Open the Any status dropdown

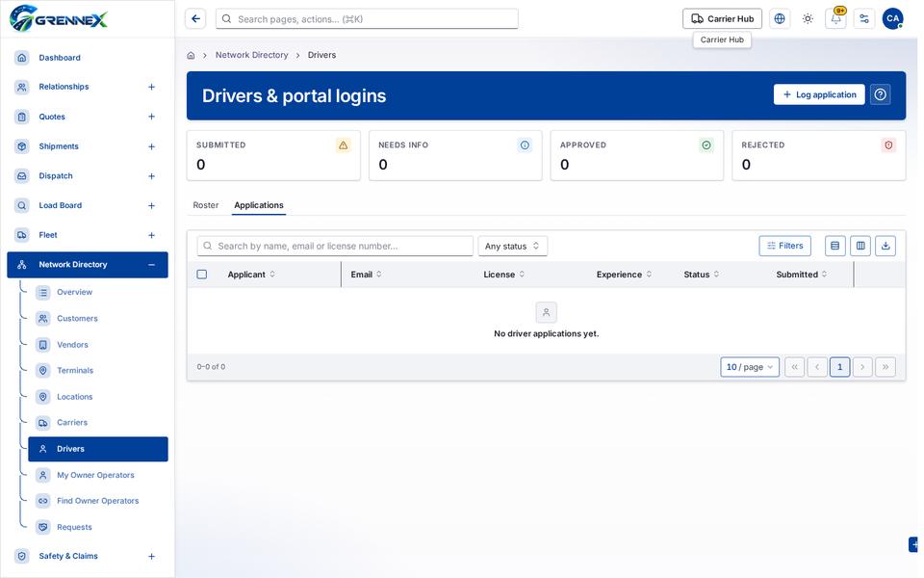pyautogui.click(x=512, y=246)
